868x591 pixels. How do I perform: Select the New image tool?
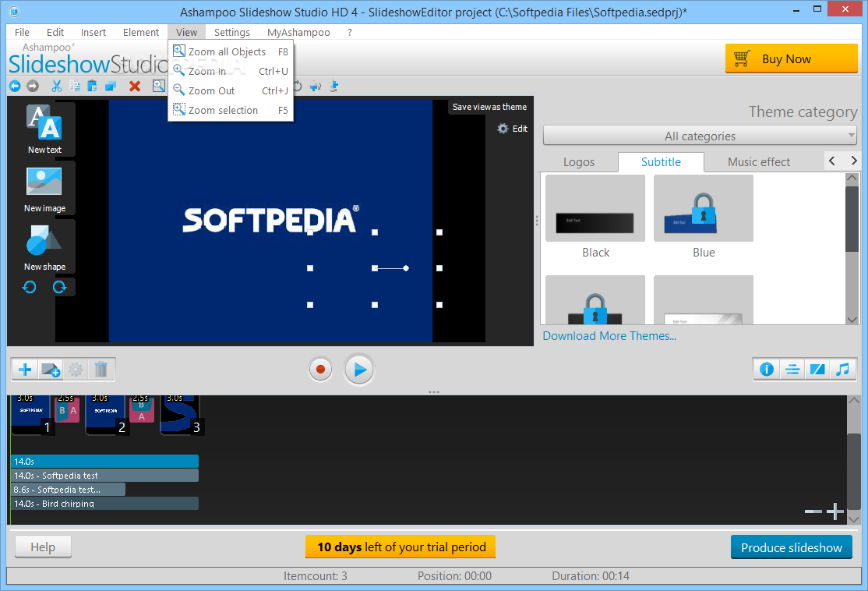coord(44,189)
